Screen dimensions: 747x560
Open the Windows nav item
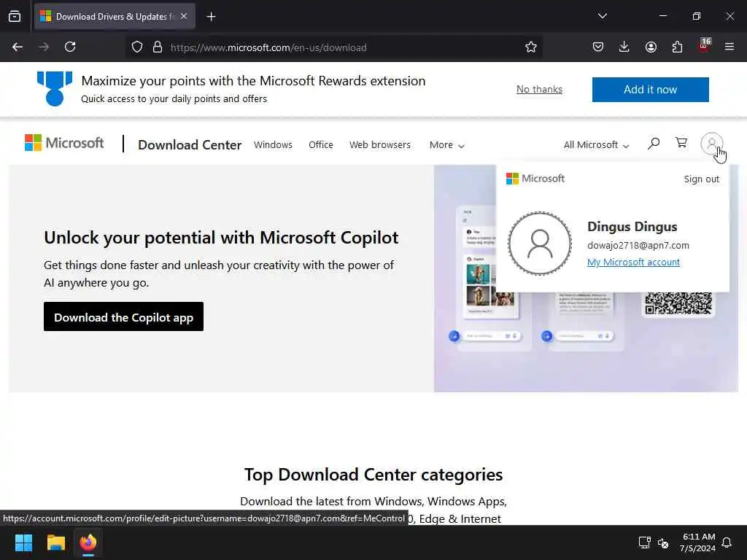coord(273,145)
